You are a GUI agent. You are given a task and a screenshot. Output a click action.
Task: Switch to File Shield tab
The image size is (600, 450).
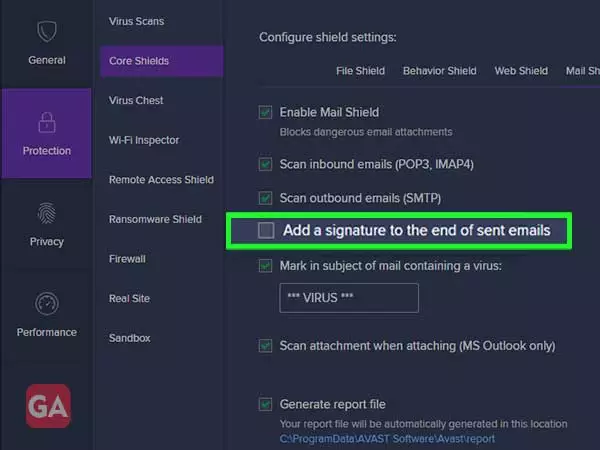click(360, 71)
